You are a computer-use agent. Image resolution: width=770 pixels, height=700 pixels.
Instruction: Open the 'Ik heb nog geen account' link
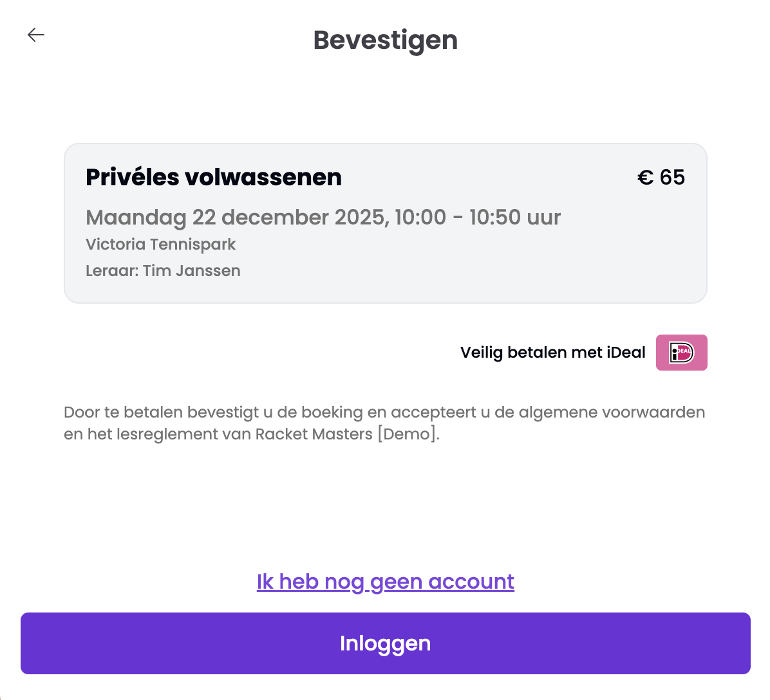(x=385, y=581)
